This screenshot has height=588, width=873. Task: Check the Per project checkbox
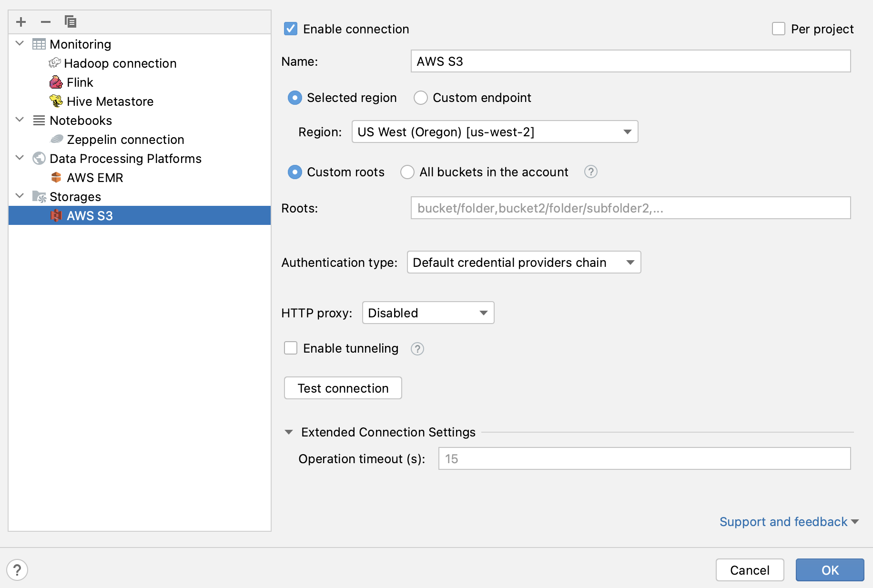(x=779, y=29)
